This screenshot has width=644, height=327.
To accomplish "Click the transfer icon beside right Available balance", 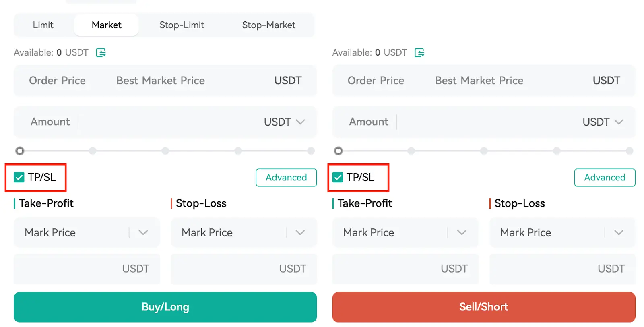I will 419,53.
